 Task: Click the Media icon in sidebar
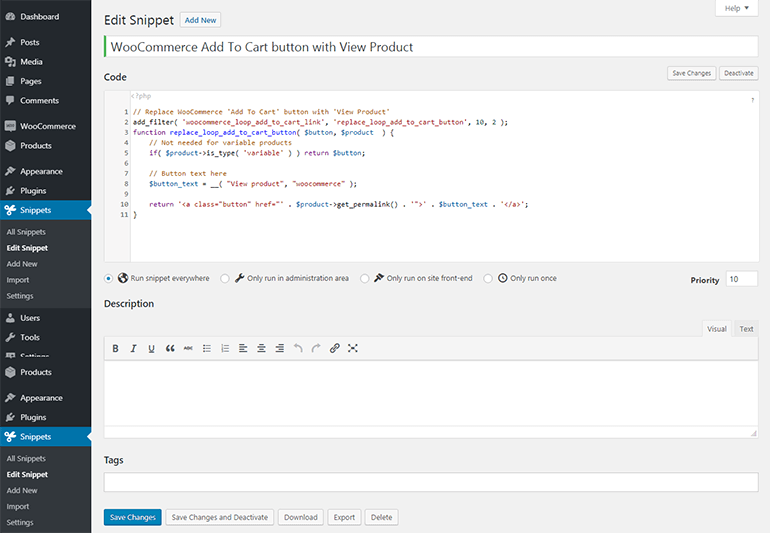click(10, 62)
